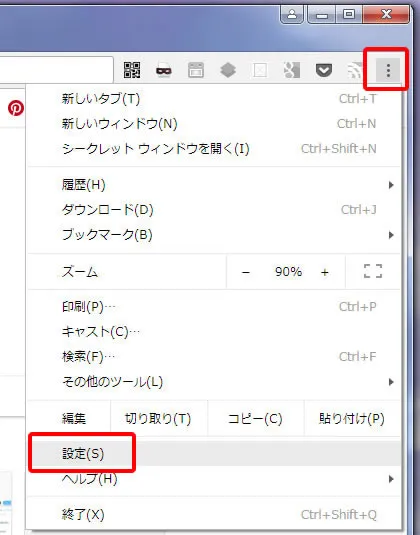
Task: Select 印刷(P) menu item
Action: tap(214, 307)
